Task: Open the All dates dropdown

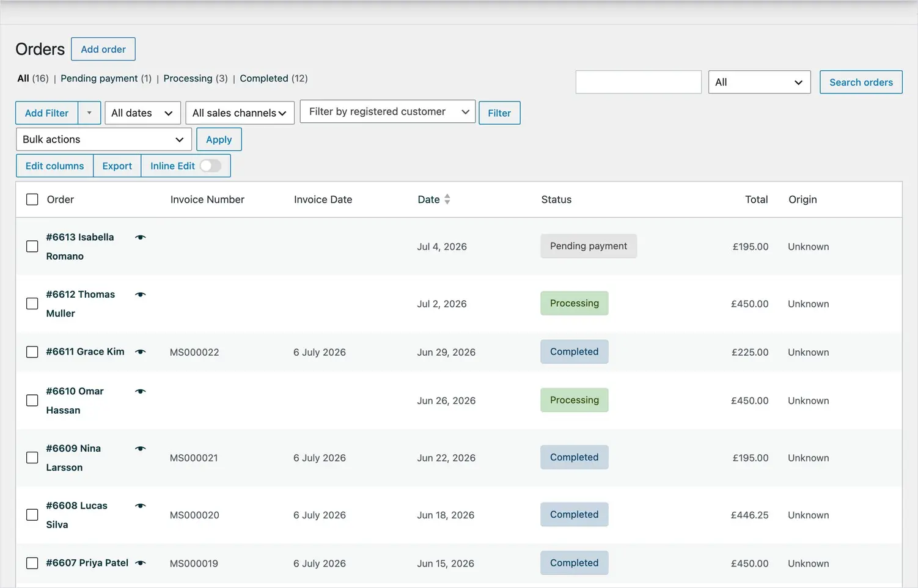Action: [x=142, y=113]
